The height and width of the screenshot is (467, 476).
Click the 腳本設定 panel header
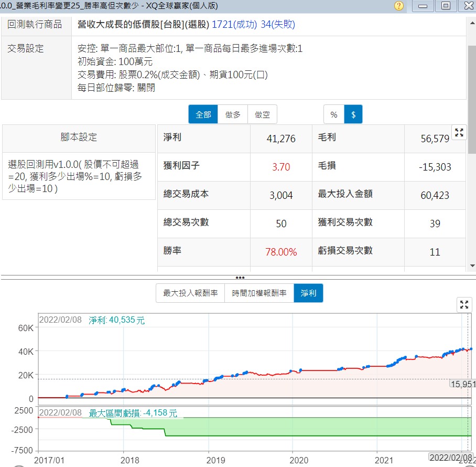coord(79,137)
